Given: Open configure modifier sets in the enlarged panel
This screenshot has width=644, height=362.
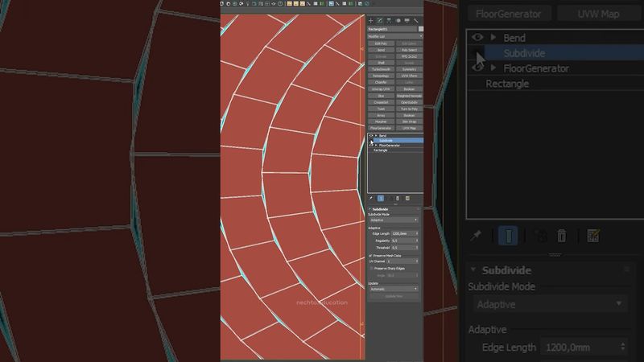Looking at the screenshot, I should (593, 235).
